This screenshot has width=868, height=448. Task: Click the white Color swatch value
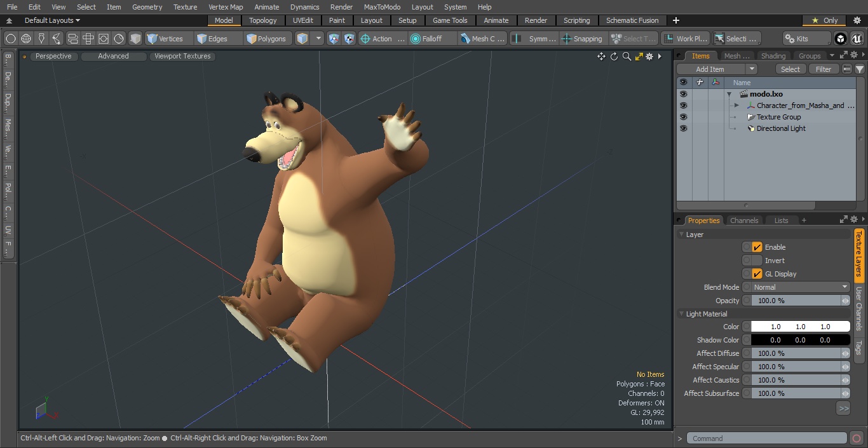(x=800, y=327)
